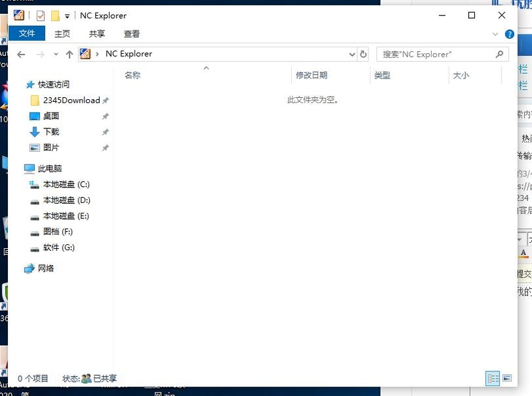Screen dimensions: 532x396
Task: Open 图片 in quick access
Action: pyautogui.click(x=51, y=147)
